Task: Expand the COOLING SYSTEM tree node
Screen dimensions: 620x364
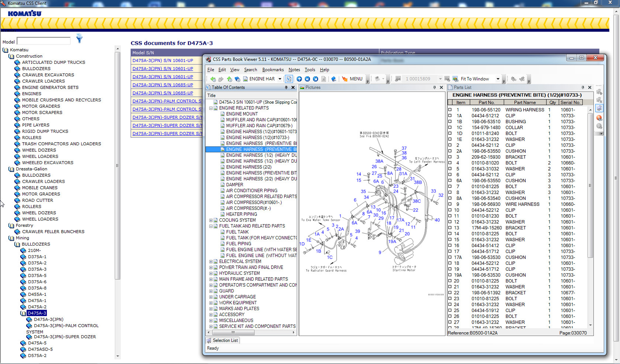Action: (211, 220)
